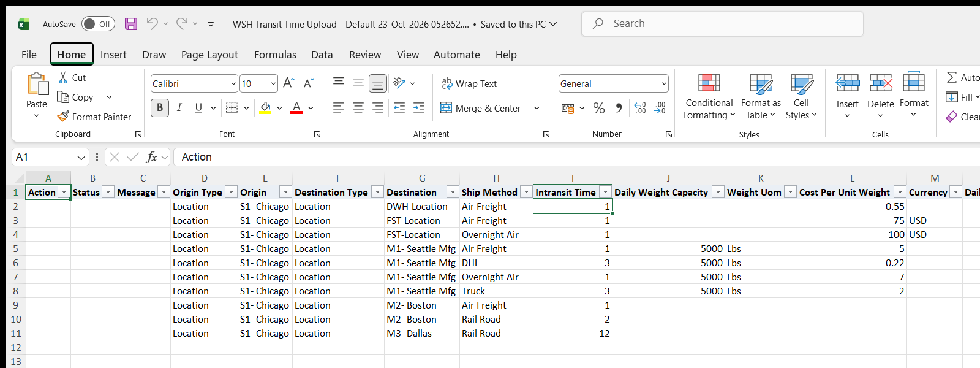The height and width of the screenshot is (368, 980).
Task: Open Ship Method filter dropdown
Action: pyautogui.click(x=526, y=193)
